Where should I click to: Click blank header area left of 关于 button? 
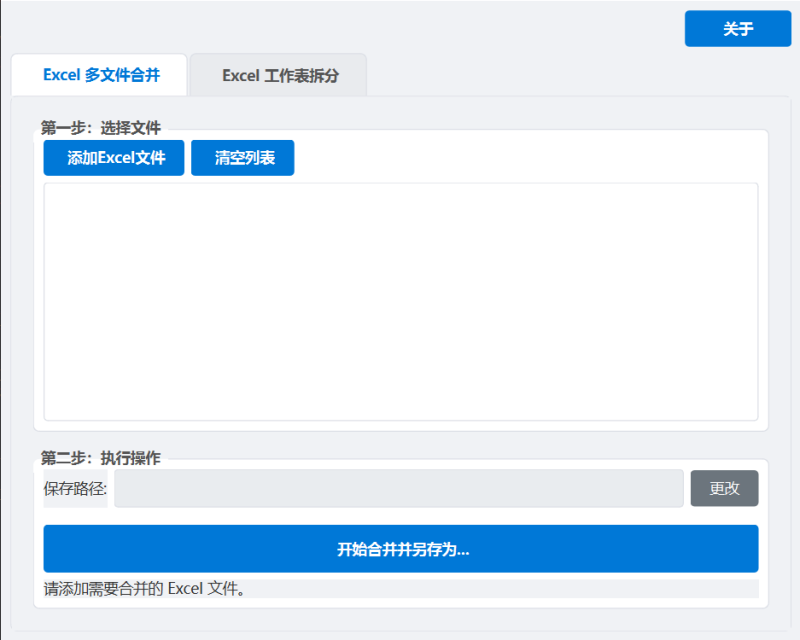pos(400,29)
